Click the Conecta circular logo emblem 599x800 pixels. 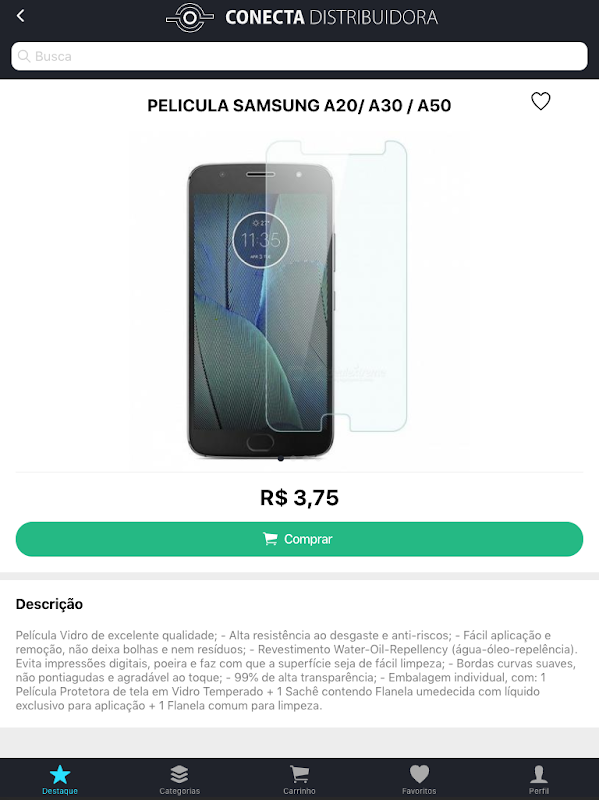[x=190, y=18]
